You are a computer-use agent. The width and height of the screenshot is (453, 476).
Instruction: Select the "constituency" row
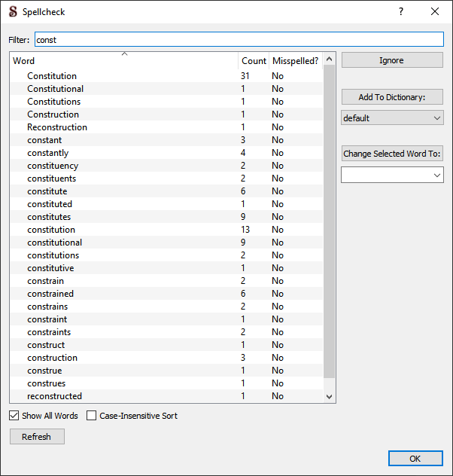(53, 166)
